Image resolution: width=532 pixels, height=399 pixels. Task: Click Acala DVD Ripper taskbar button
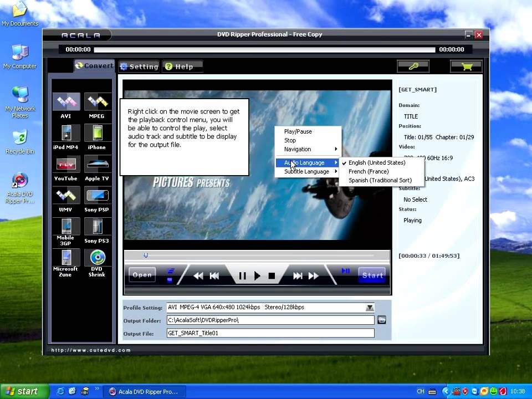pyautogui.click(x=145, y=392)
